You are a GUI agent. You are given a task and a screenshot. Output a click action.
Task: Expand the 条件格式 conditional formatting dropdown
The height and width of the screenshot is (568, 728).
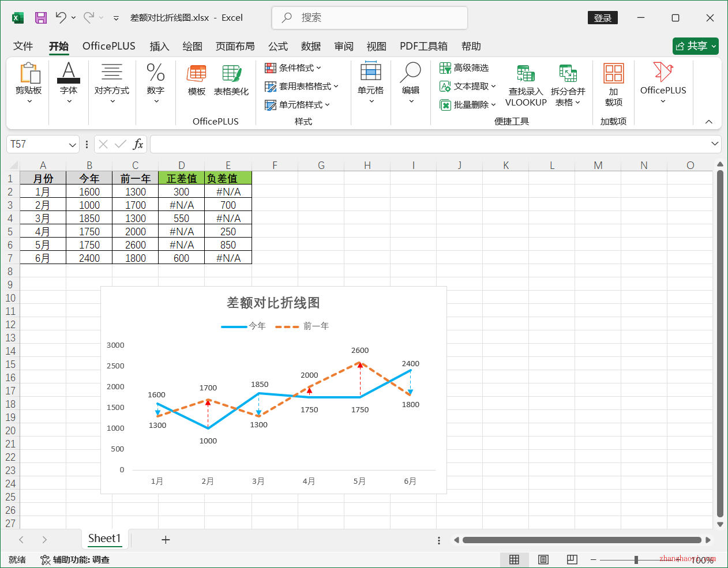point(293,67)
